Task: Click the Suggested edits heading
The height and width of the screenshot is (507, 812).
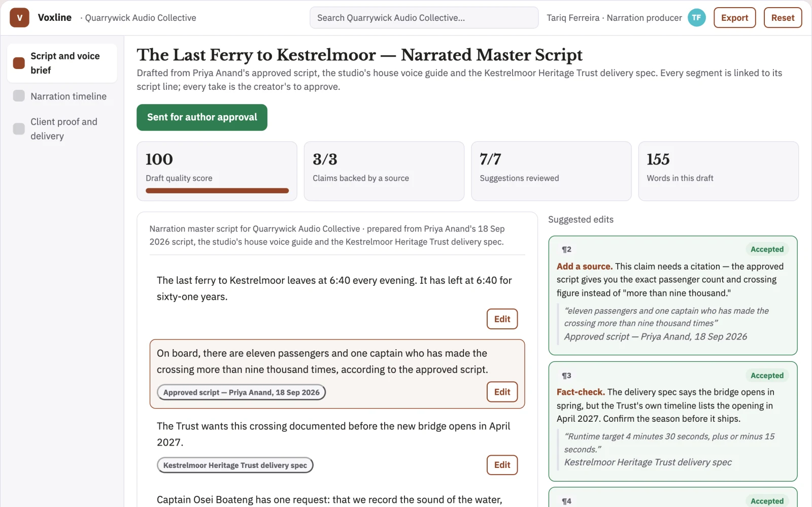Action: point(581,219)
